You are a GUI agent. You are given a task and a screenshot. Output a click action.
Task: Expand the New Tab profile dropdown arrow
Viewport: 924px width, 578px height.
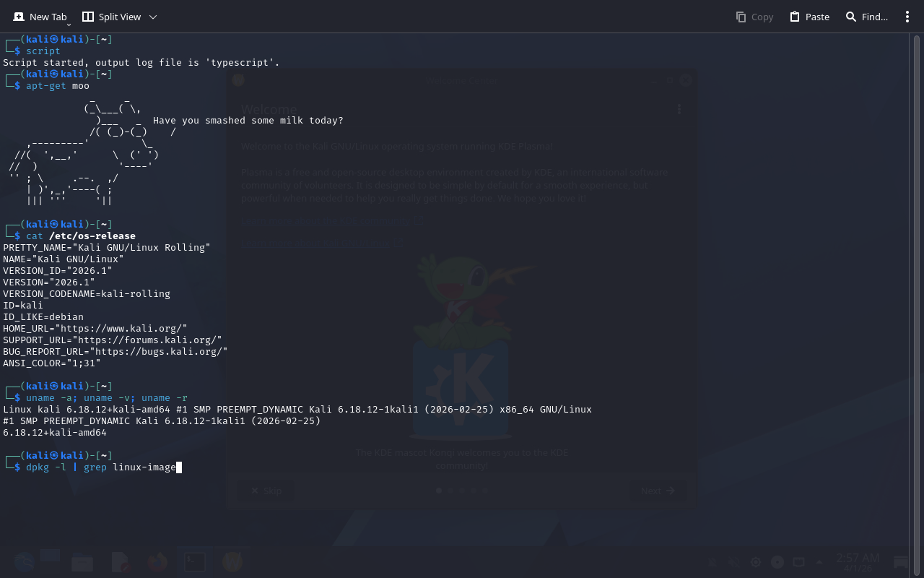point(69,24)
